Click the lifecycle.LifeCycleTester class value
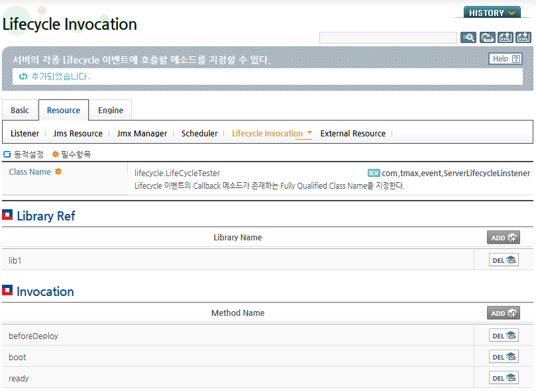 pyautogui.click(x=177, y=173)
